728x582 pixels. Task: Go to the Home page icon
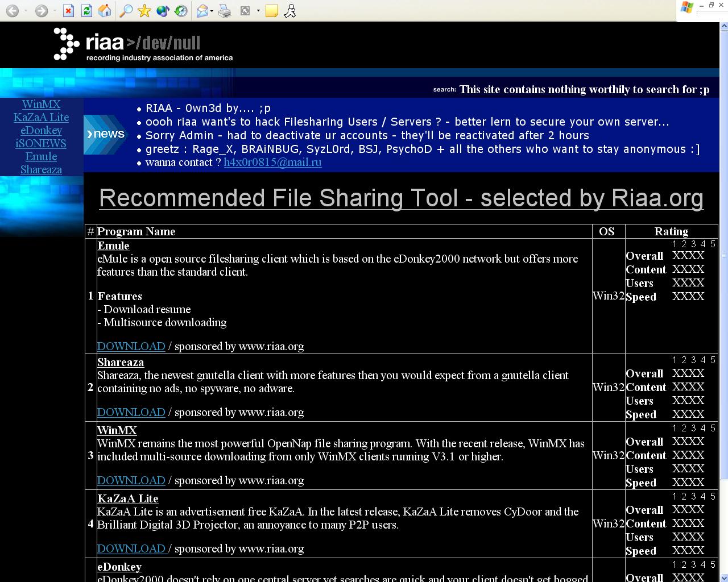point(105,11)
